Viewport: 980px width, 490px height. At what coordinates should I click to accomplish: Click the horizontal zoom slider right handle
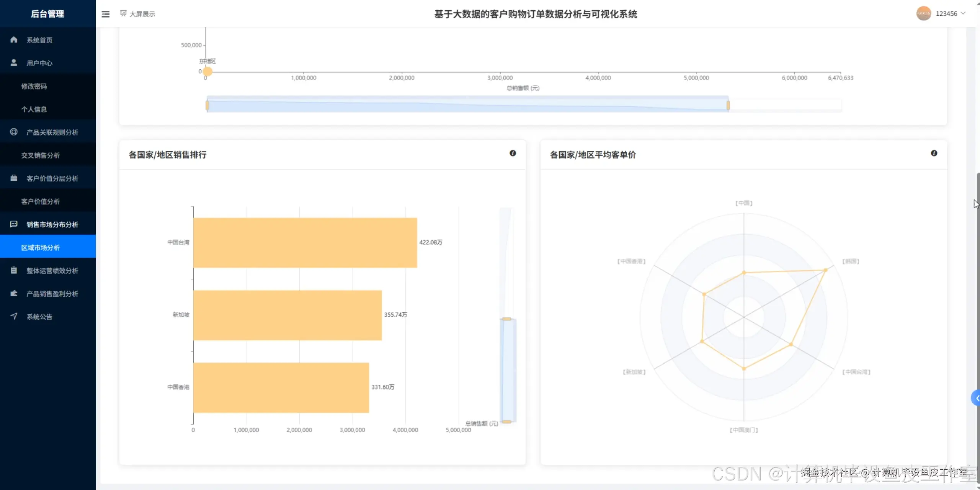tap(728, 105)
